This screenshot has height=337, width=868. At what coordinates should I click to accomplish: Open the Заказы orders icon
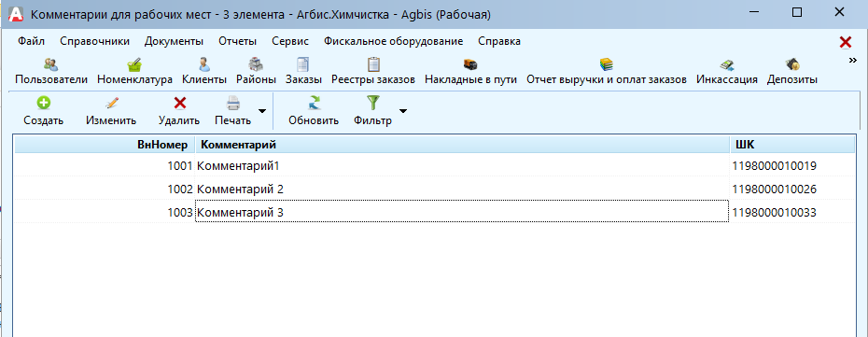pos(303,64)
